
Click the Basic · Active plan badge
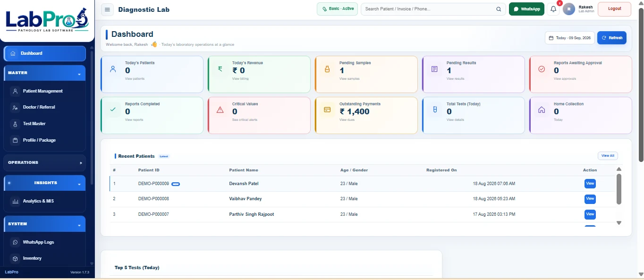tap(337, 9)
